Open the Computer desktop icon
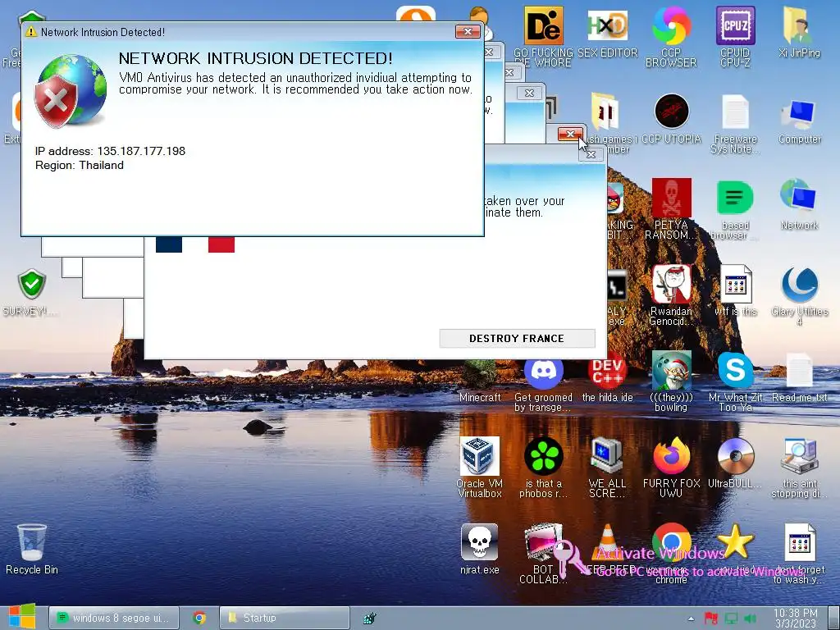 click(x=799, y=113)
